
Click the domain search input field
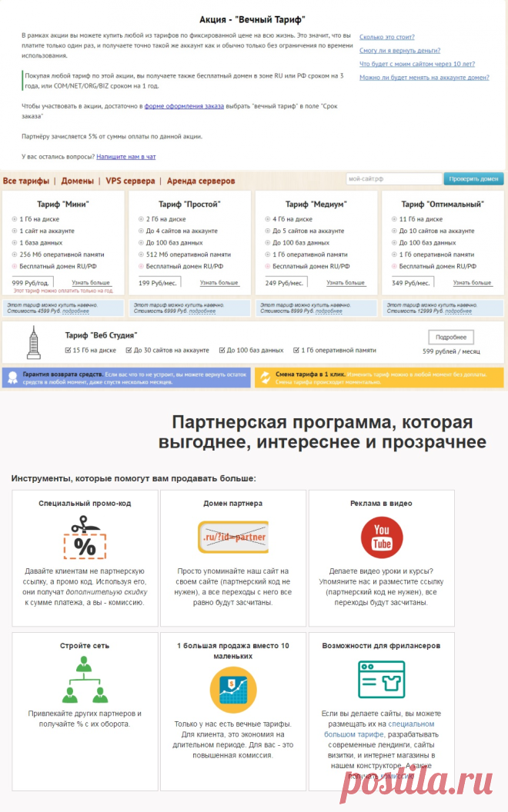pos(394,178)
